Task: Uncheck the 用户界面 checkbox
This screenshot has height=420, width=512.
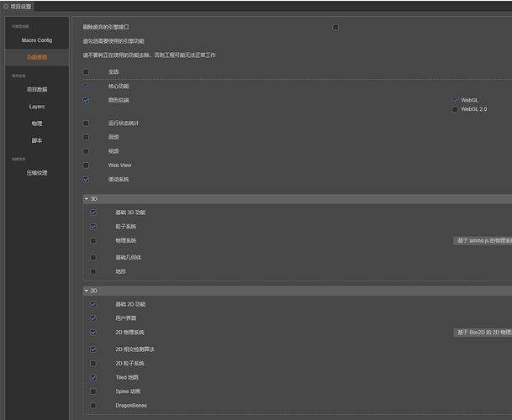Action: coord(93,318)
